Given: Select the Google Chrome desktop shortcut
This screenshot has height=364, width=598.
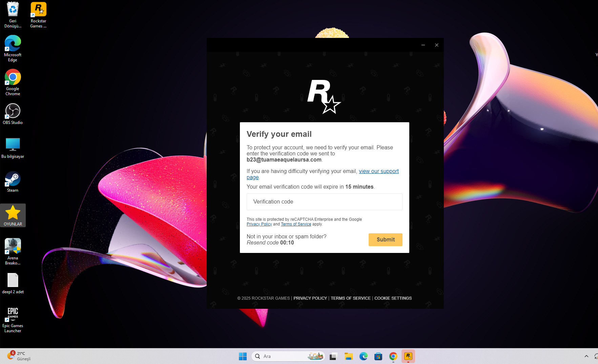Looking at the screenshot, I should pos(13,83).
